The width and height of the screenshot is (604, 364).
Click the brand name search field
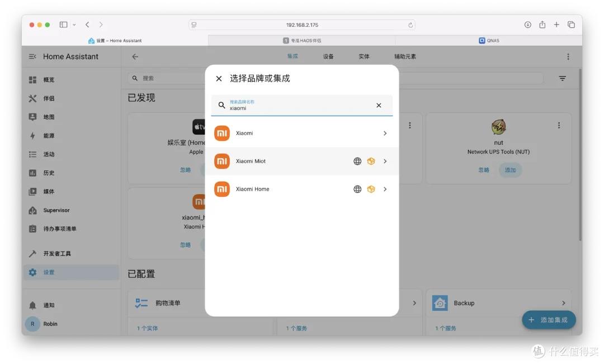click(x=301, y=105)
